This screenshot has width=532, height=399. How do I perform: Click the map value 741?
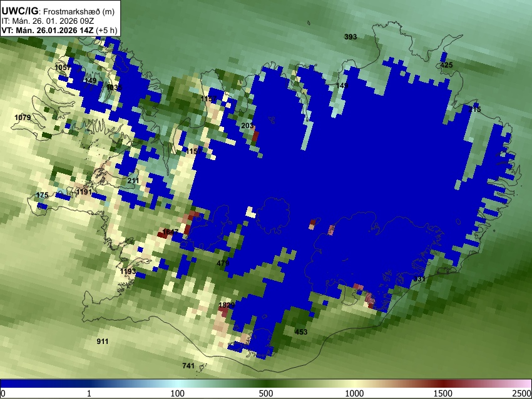coord(188,365)
